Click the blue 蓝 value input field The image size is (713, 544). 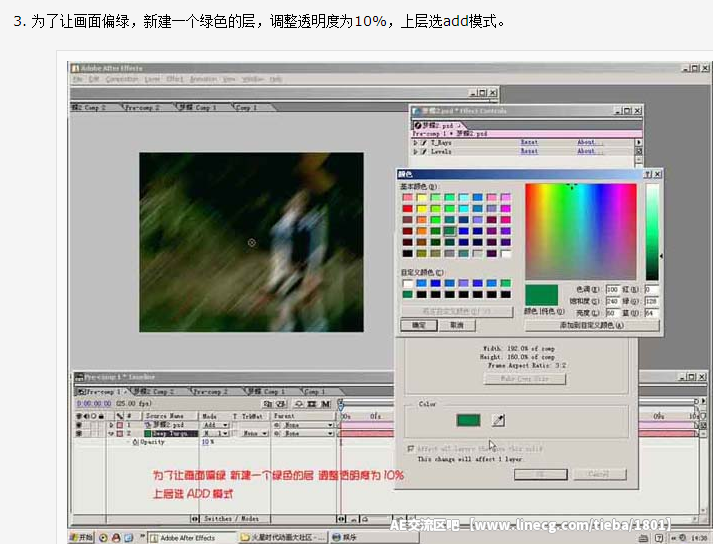tap(652, 313)
